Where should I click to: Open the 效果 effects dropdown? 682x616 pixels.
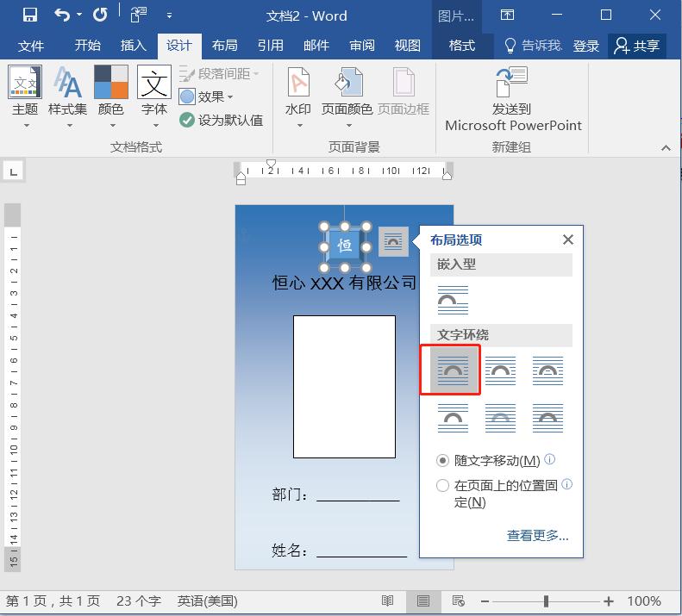click(206, 96)
